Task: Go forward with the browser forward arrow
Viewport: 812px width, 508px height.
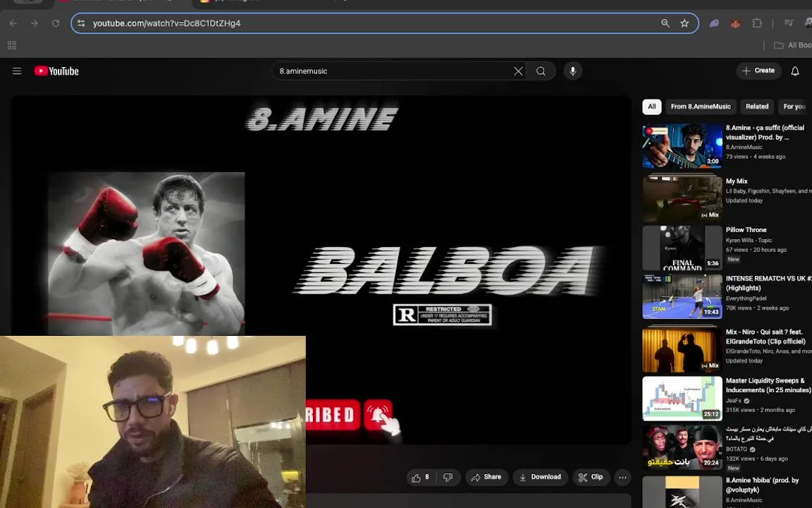Action: (34, 23)
